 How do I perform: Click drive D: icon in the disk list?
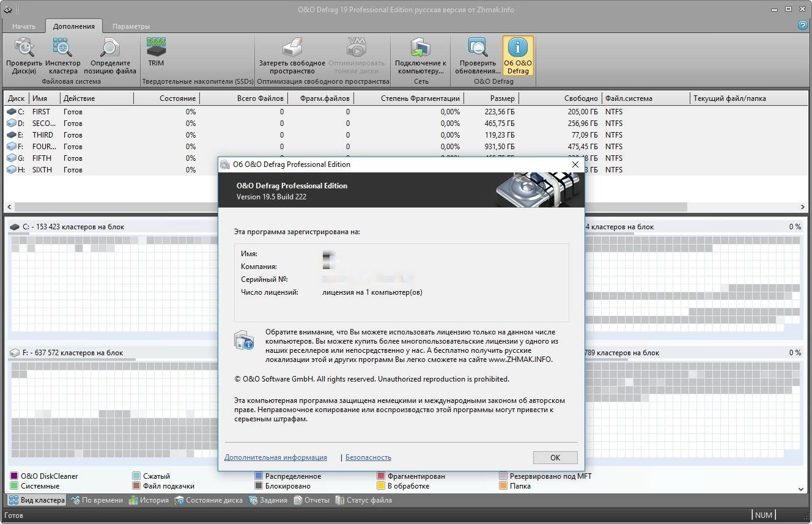point(12,124)
